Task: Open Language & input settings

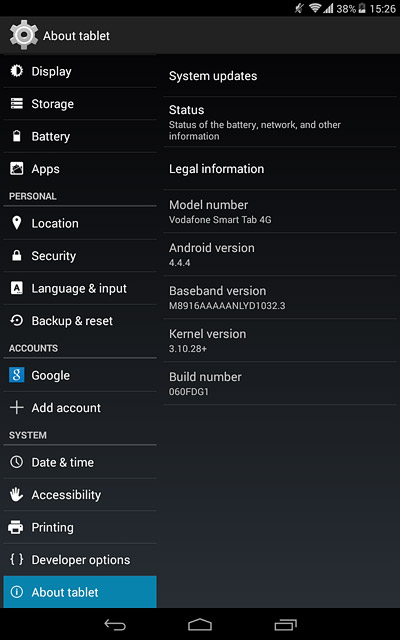Action: (80, 288)
